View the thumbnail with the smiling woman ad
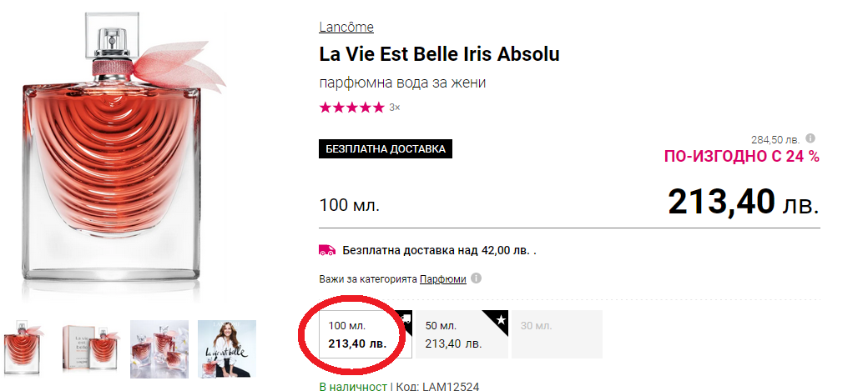 coord(227,344)
